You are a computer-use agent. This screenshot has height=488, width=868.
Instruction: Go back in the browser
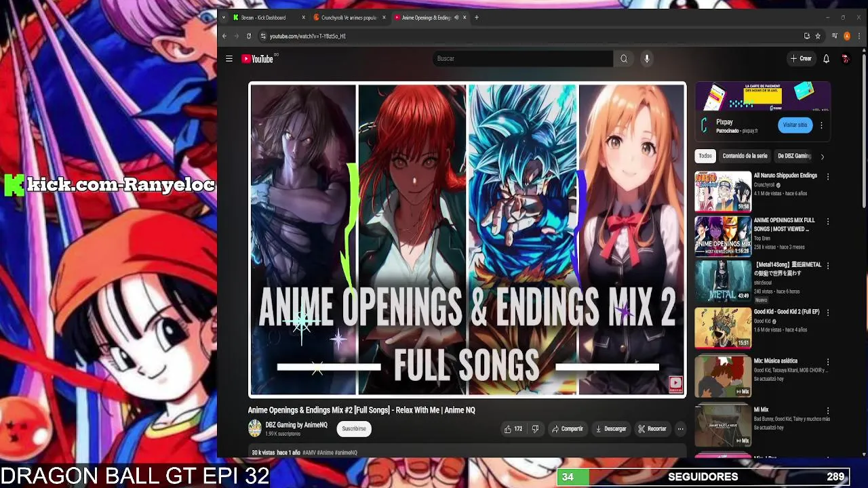click(x=224, y=36)
